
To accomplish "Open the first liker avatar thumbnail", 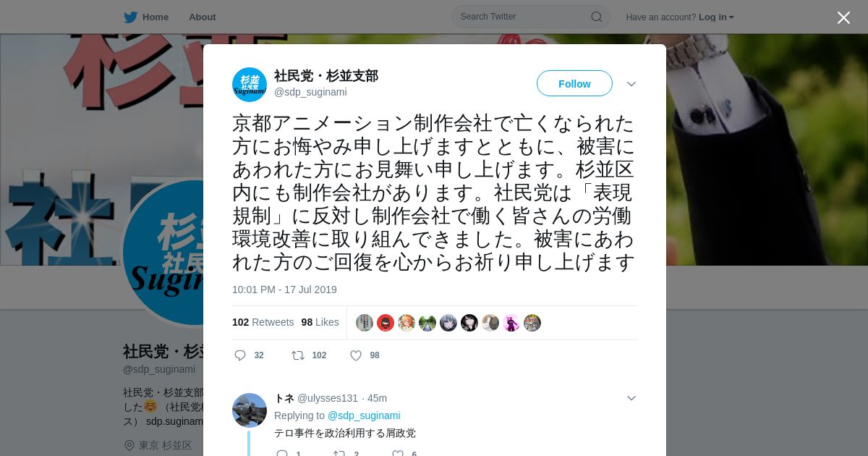I will (x=365, y=323).
